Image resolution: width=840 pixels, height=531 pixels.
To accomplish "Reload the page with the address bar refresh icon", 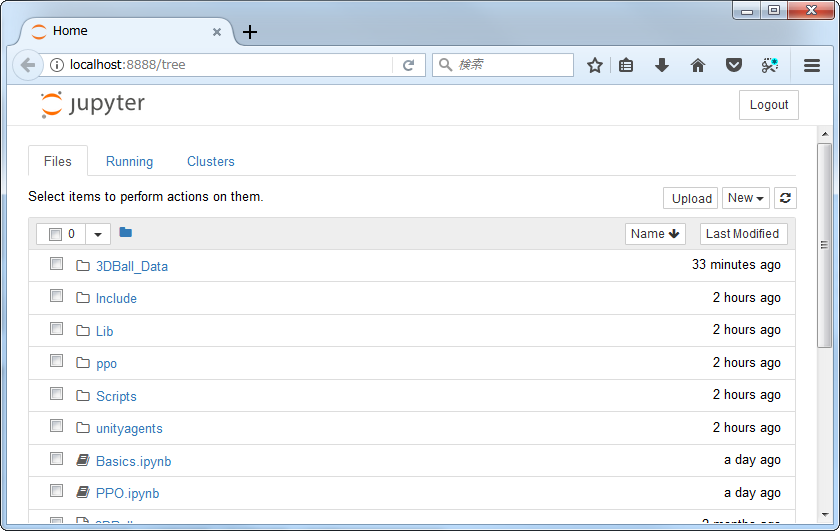I will pyautogui.click(x=408, y=65).
